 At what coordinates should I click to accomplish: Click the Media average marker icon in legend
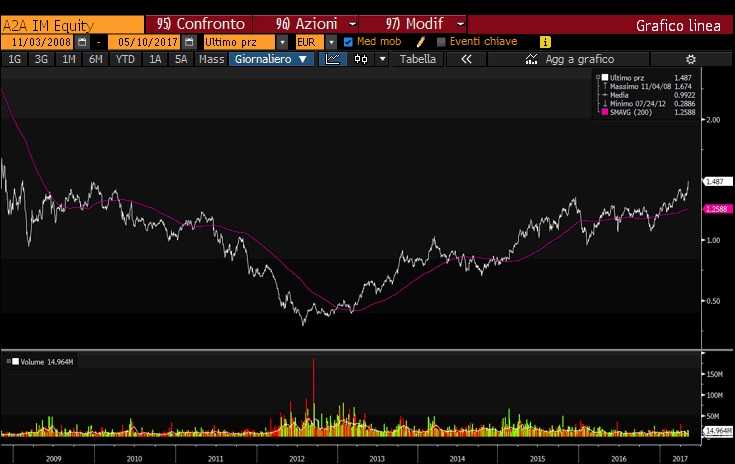[605, 95]
